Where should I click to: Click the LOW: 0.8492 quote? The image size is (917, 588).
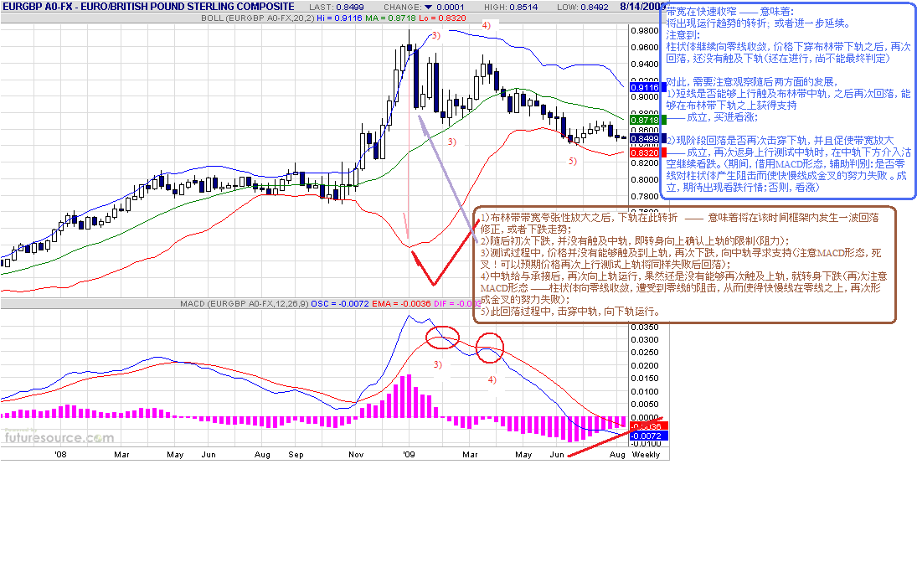[583, 7]
